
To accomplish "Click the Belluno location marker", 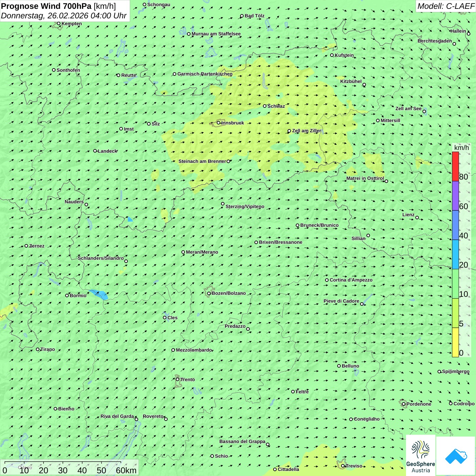I will click(339, 366).
